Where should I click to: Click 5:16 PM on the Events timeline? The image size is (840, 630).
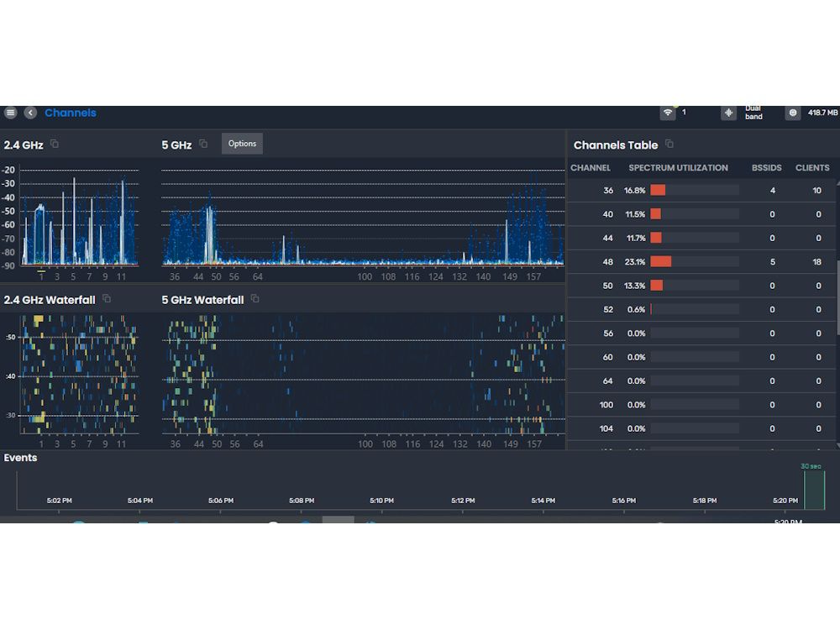point(624,501)
